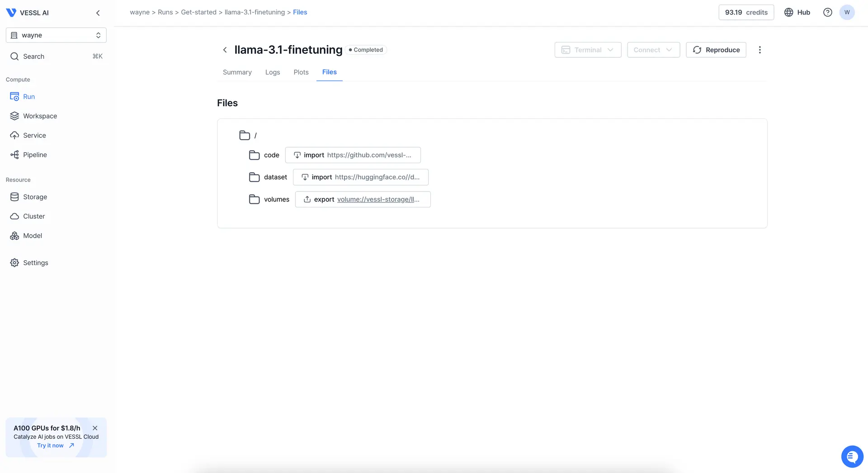Select the Files tab
This screenshot has width=868, height=473.
tap(330, 72)
